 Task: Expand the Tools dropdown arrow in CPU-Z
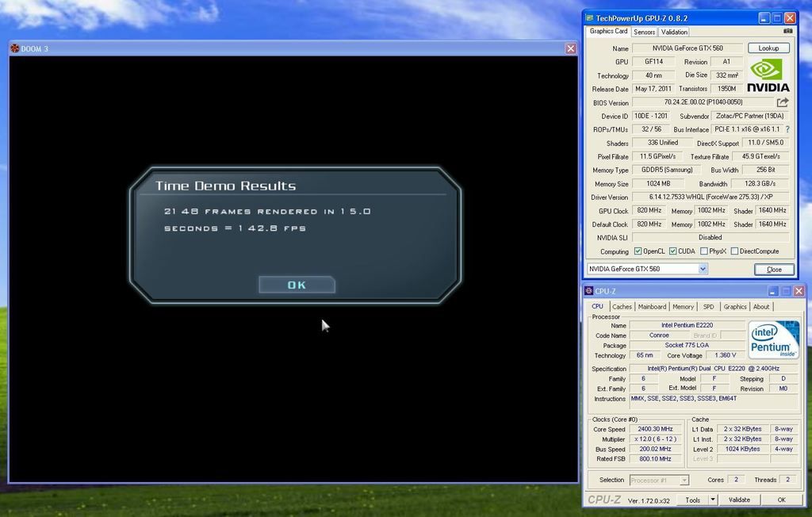713,500
